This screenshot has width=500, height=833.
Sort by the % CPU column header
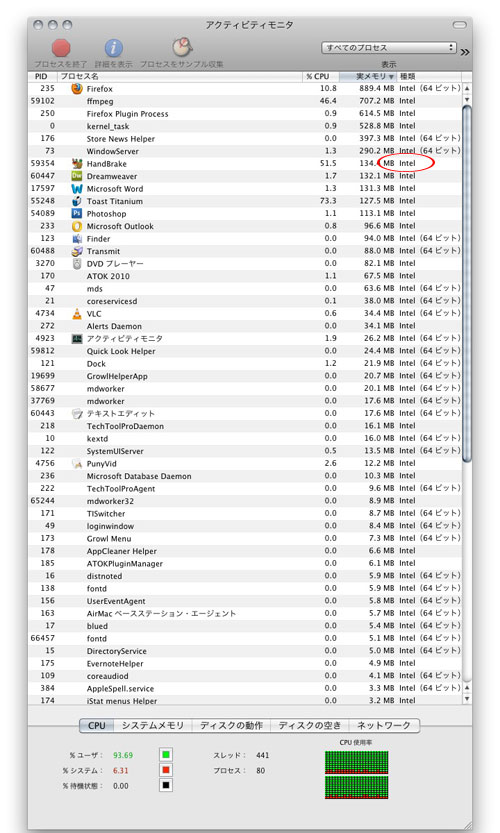tap(320, 76)
